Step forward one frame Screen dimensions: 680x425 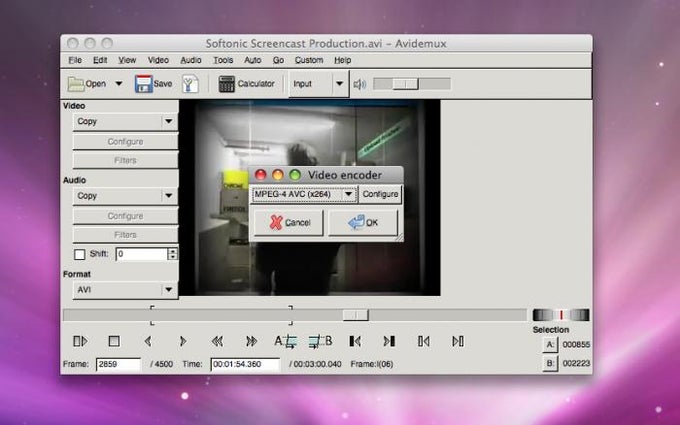point(183,341)
